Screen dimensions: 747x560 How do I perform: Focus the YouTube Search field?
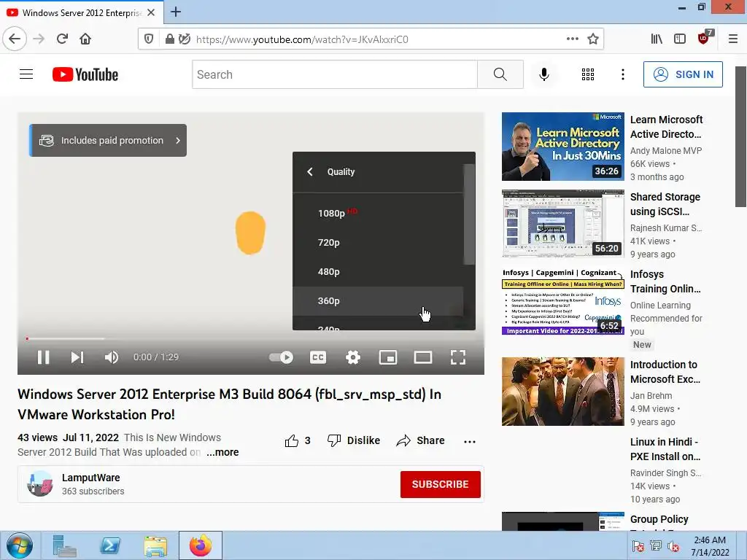coord(335,74)
